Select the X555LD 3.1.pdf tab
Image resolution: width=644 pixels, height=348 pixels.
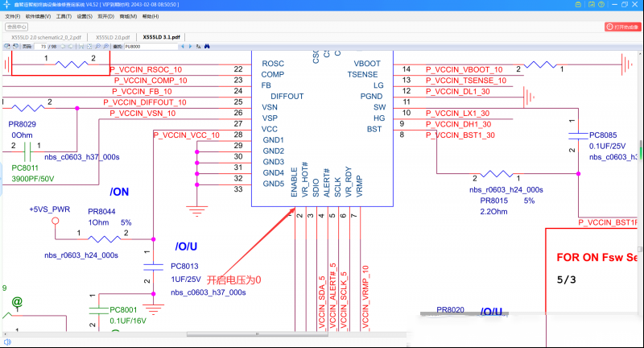(x=162, y=37)
